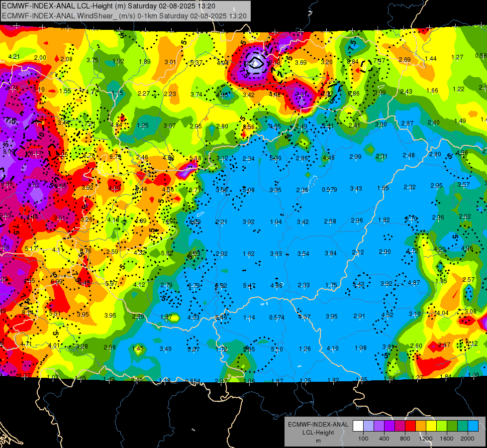
Task: Click the wind shear value 5.08
Action: coord(248,190)
